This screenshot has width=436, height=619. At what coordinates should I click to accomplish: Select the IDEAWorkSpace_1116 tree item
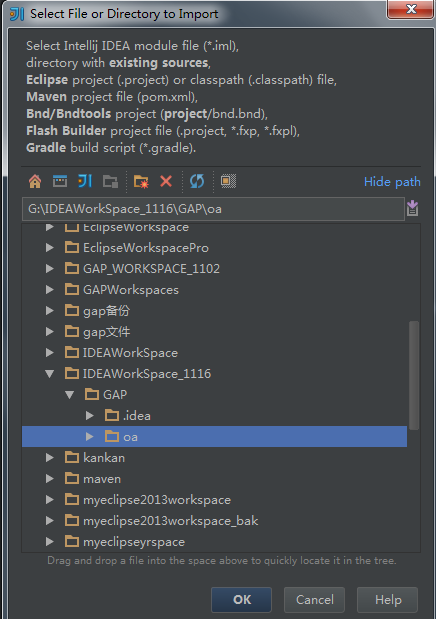tap(138, 373)
